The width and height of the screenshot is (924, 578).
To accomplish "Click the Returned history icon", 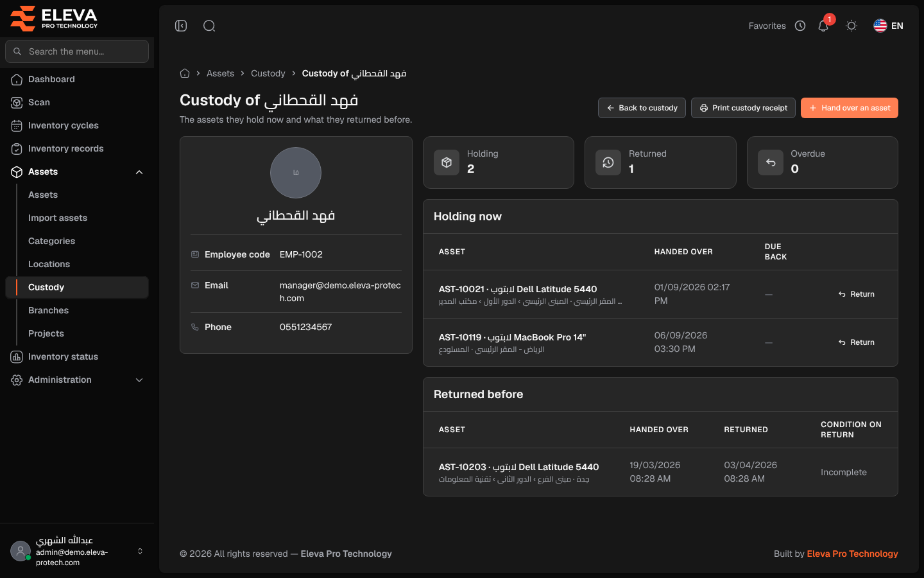I will [608, 162].
